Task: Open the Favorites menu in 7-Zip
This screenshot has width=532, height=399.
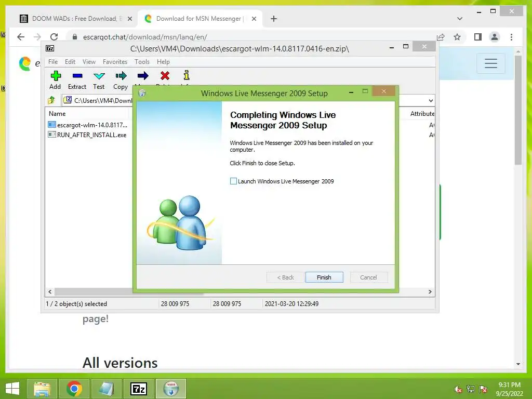Action: (x=115, y=62)
